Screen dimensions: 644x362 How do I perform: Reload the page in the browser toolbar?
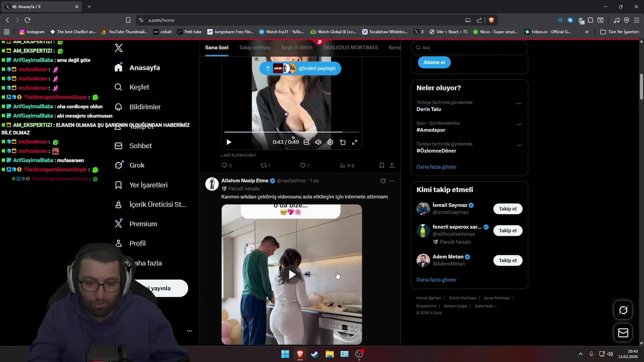(x=27, y=20)
